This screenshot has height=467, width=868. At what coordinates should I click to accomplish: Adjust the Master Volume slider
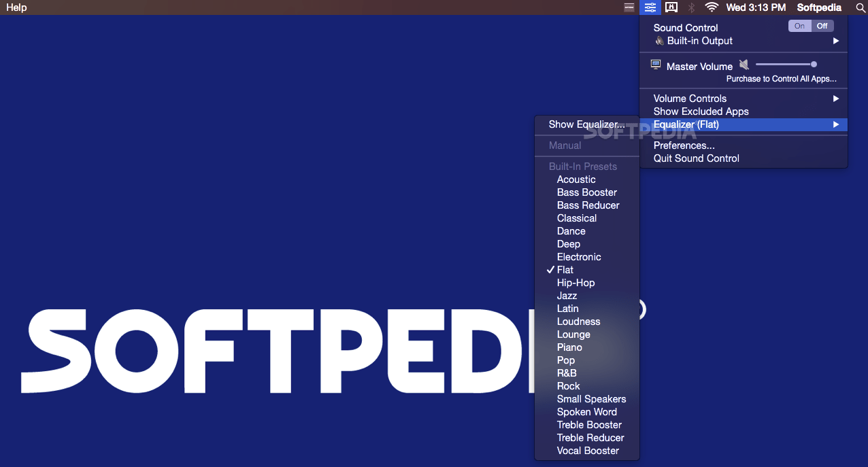click(786, 65)
